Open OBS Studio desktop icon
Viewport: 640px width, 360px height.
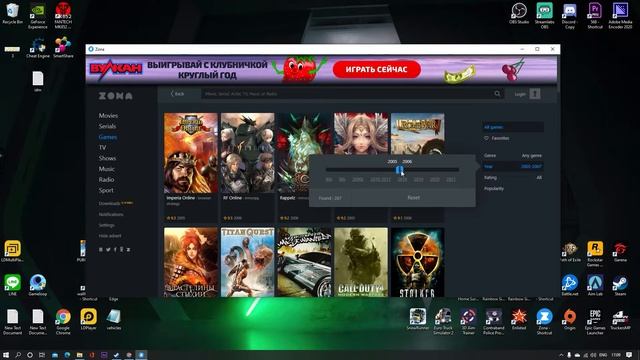click(519, 13)
